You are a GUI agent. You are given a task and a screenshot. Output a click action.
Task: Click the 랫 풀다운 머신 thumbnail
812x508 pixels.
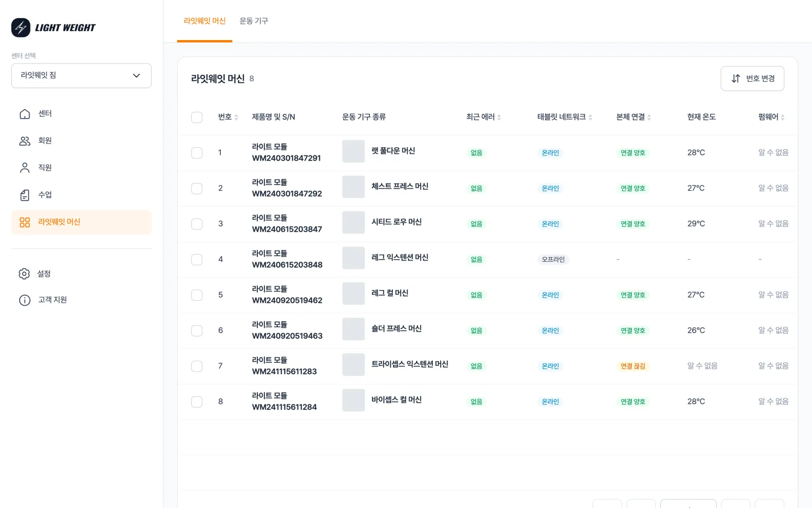353,151
